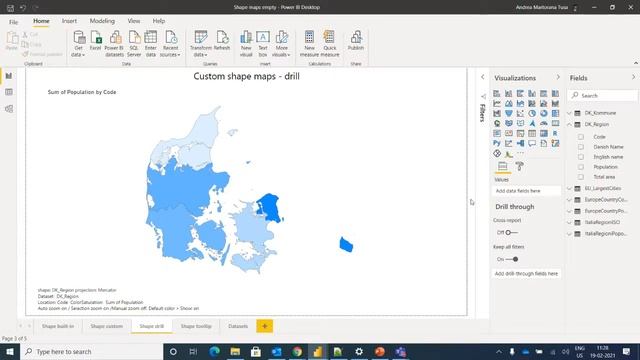Switch to Data view in left sidebar
Screen dimensions: 640x360
9,92
